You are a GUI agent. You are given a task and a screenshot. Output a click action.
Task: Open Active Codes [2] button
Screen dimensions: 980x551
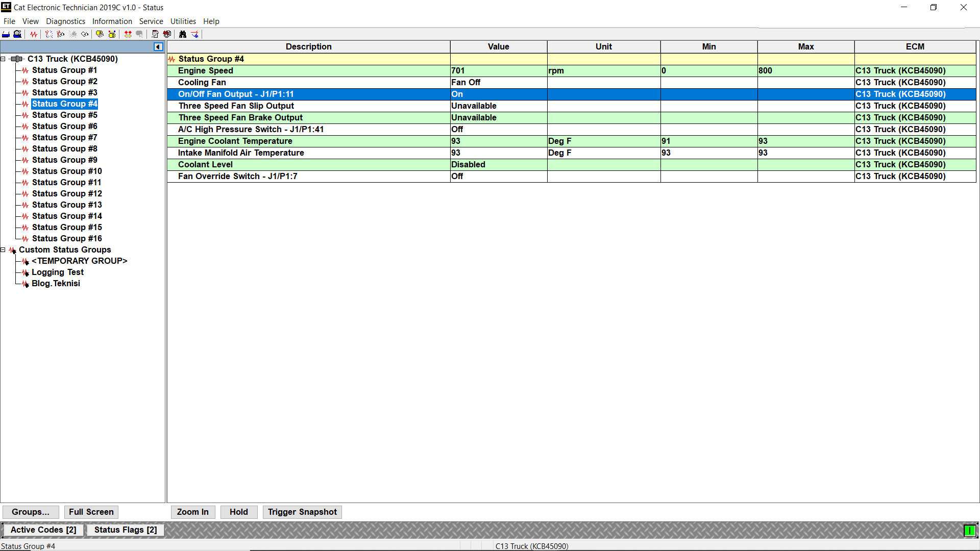[x=43, y=530]
